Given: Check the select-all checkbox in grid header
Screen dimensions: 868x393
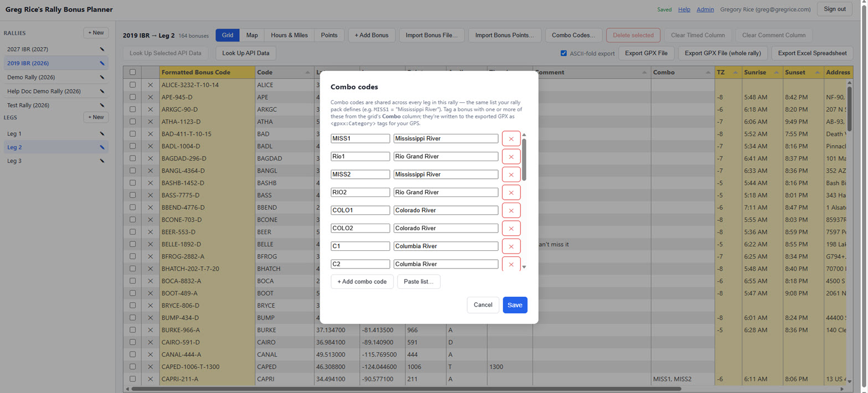Looking at the screenshot, I should 132,72.
